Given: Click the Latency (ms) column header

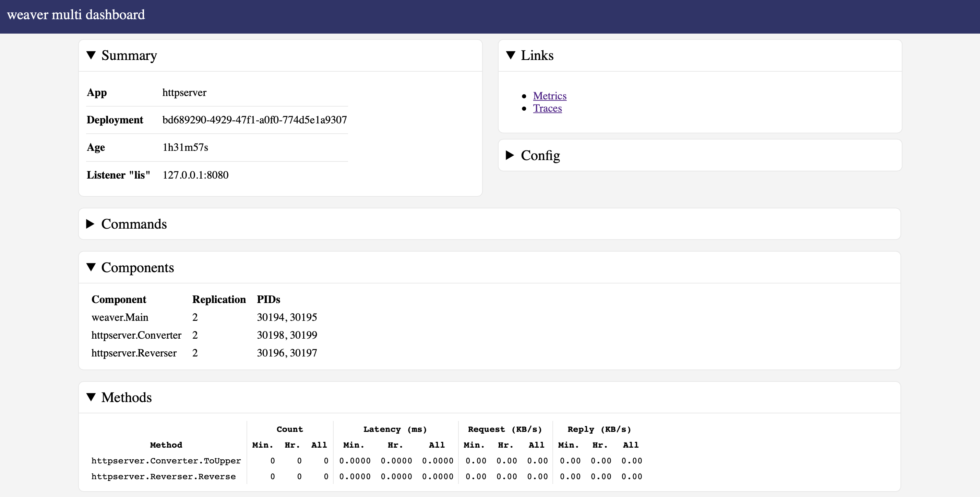Looking at the screenshot, I should [395, 429].
